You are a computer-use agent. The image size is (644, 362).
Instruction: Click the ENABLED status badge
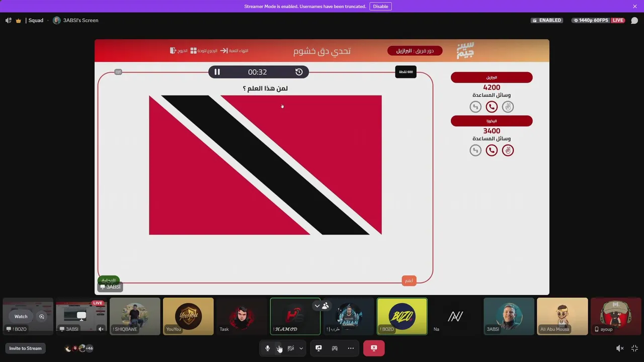[x=546, y=21]
